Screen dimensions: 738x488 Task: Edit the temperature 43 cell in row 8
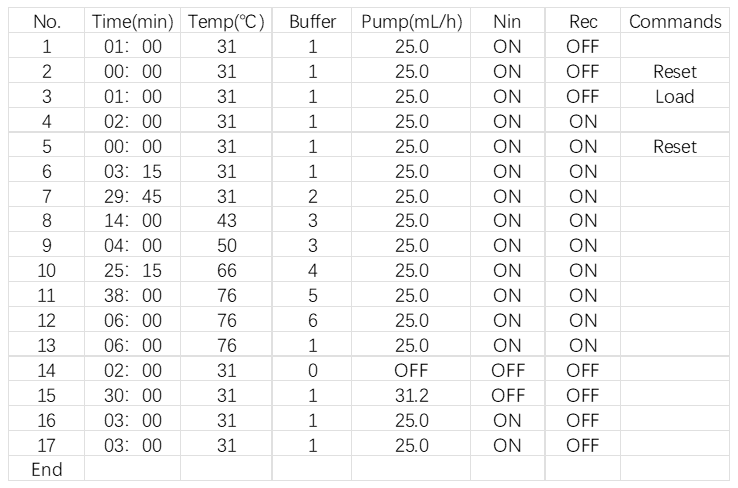[226, 220]
